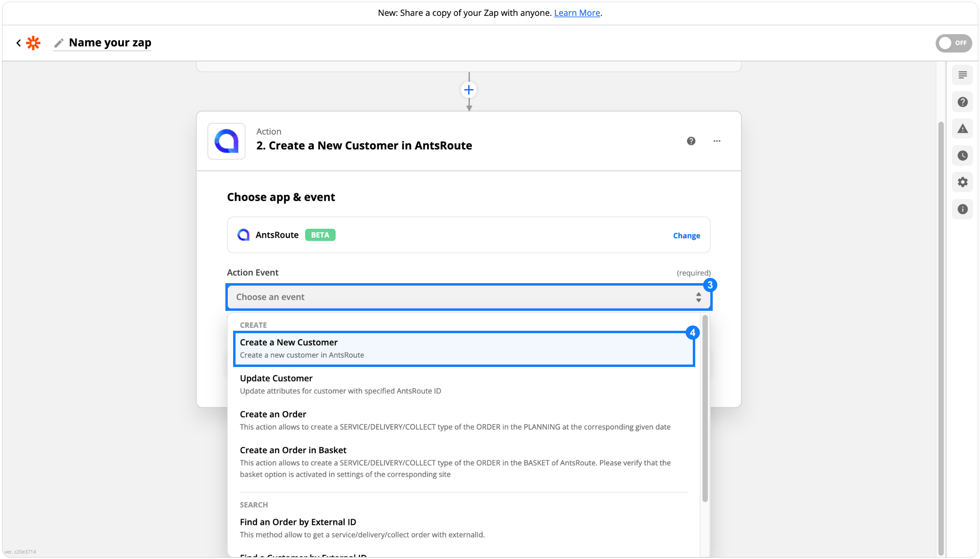Click the up-down arrows on event selector

[698, 297]
